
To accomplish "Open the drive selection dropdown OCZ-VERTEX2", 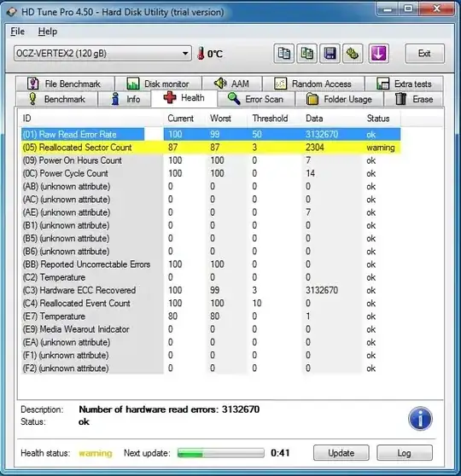I will pos(102,54).
